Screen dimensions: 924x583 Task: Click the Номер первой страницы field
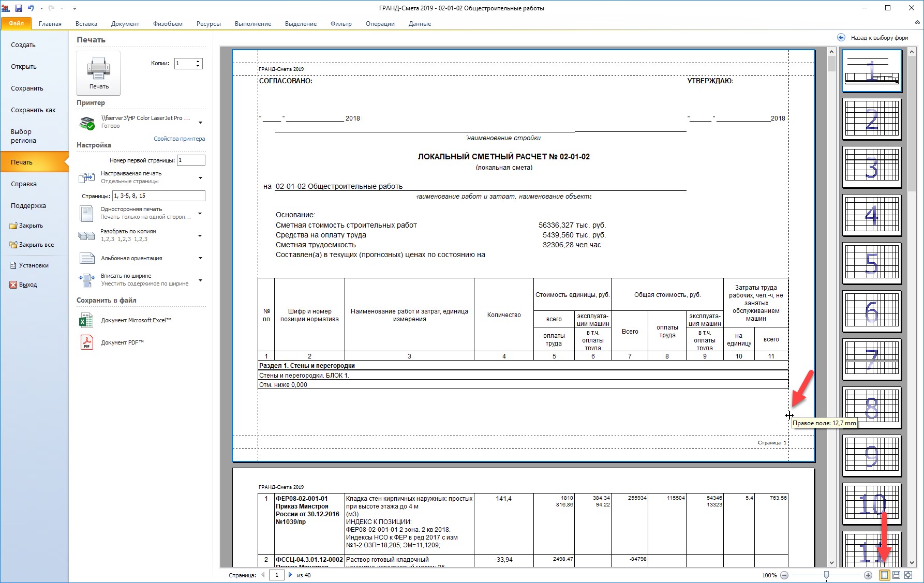(191, 160)
